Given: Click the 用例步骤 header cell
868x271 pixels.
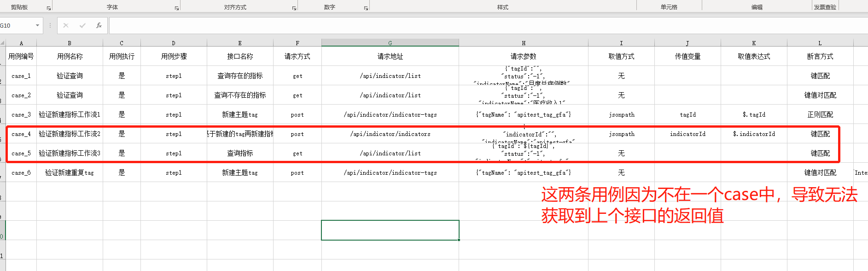Looking at the screenshot, I should point(174,56).
